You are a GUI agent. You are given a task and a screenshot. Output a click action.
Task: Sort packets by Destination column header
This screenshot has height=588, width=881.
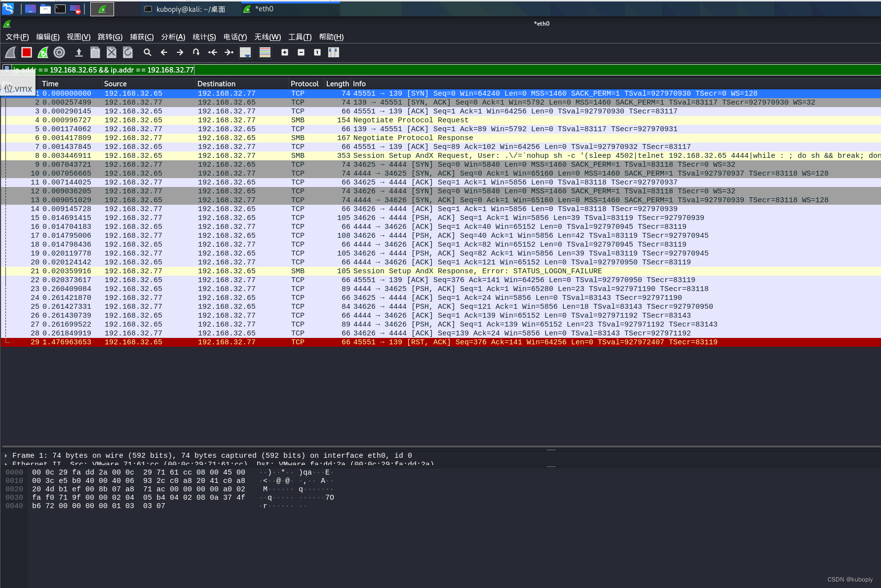[242, 84]
